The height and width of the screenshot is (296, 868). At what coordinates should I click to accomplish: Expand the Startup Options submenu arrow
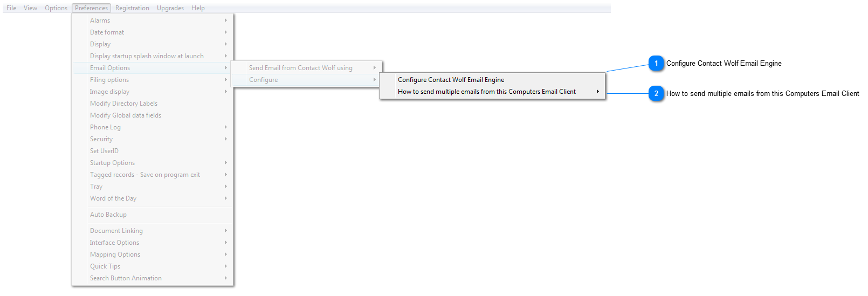coord(226,163)
